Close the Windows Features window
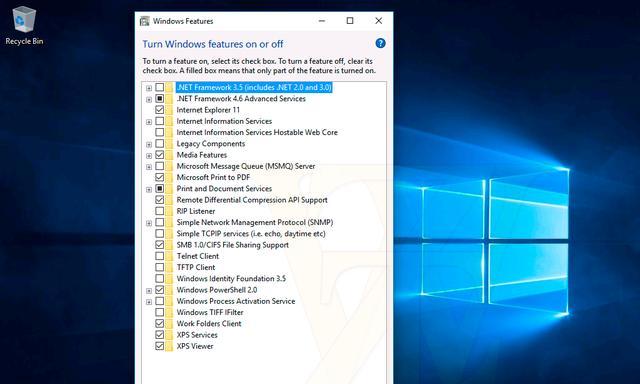Image resolution: width=640 pixels, height=384 pixels. [x=378, y=21]
